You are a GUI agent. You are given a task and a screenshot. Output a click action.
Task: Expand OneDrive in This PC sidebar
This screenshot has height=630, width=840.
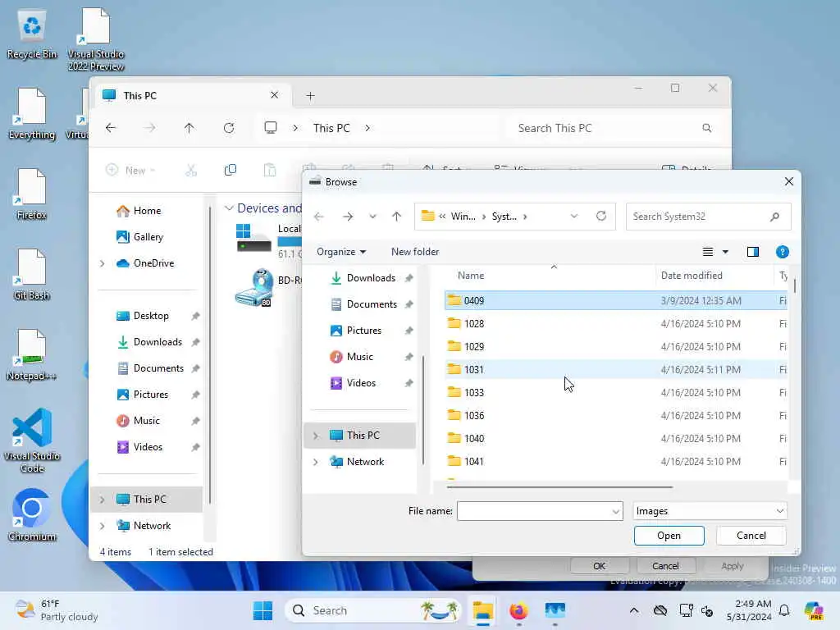[103, 263]
